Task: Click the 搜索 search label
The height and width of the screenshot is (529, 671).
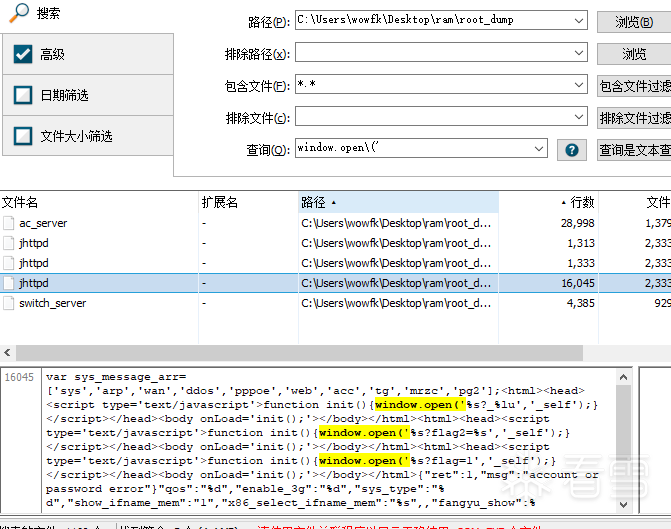Action: click(x=48, y=13)
